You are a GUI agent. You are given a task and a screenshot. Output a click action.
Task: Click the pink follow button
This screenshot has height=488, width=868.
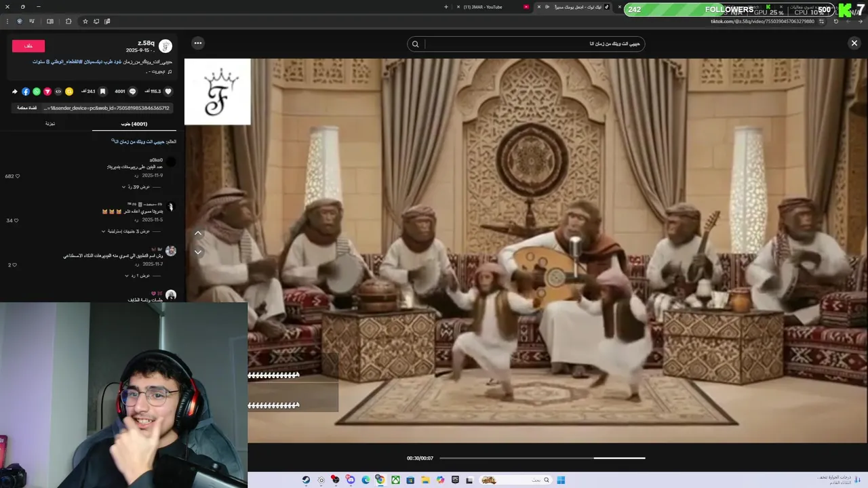[28, 45]
